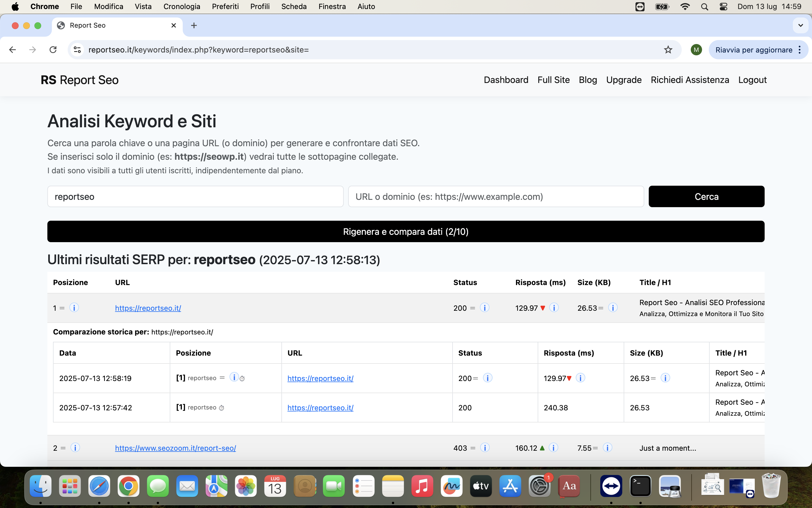Click RS Report Seo logo
The width and height of the screenshot is (812, 508).
pyautogui.click(x=80, y=80)
